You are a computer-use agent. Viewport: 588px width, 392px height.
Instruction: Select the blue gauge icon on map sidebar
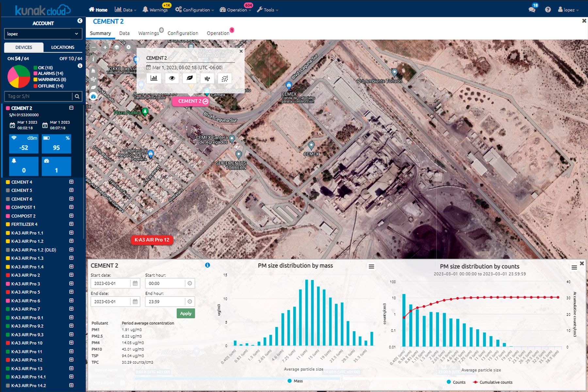(93, 96)
